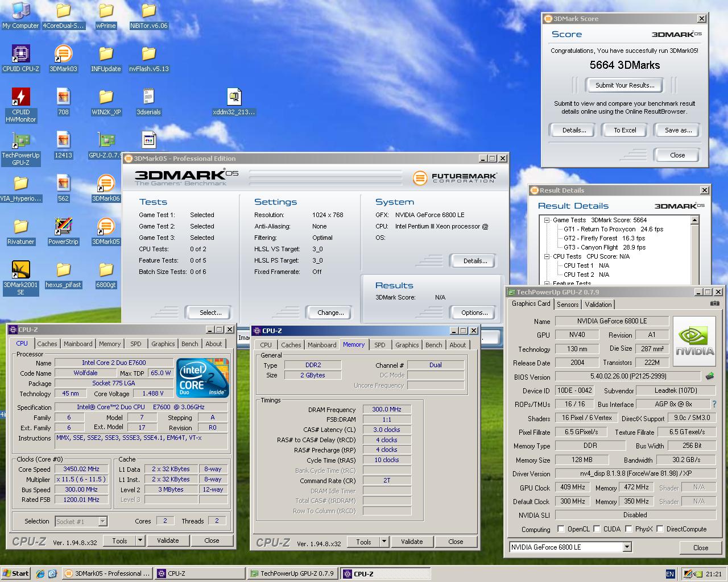The height and width of the screenshot is (582, 728).
Task: Click Details button in System section
Action: 475,261
